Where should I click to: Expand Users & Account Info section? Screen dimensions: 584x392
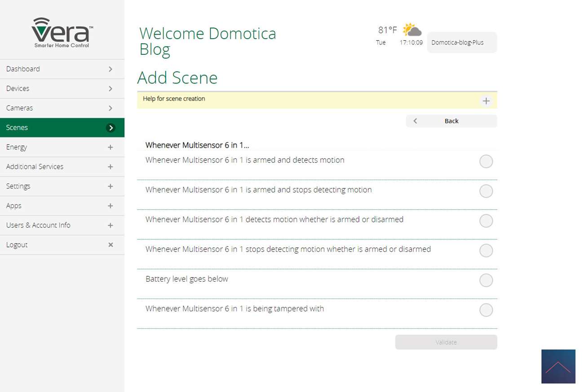pos(111,225)
